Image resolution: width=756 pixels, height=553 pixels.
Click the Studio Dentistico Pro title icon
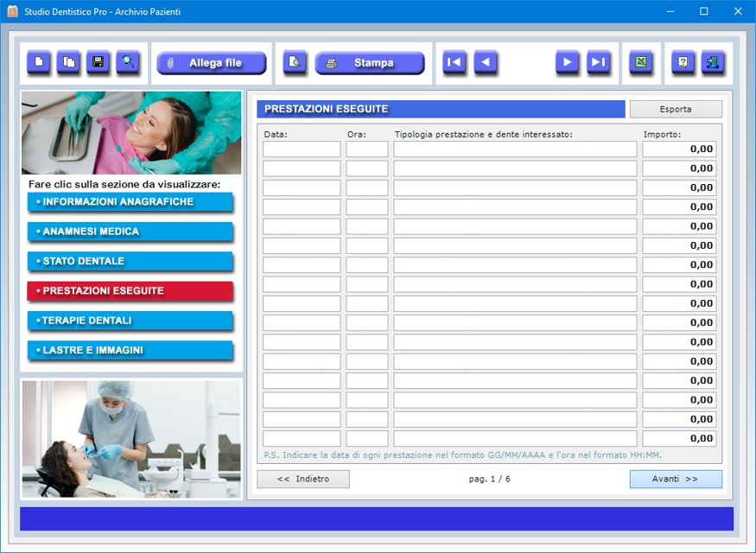[13, 11]
